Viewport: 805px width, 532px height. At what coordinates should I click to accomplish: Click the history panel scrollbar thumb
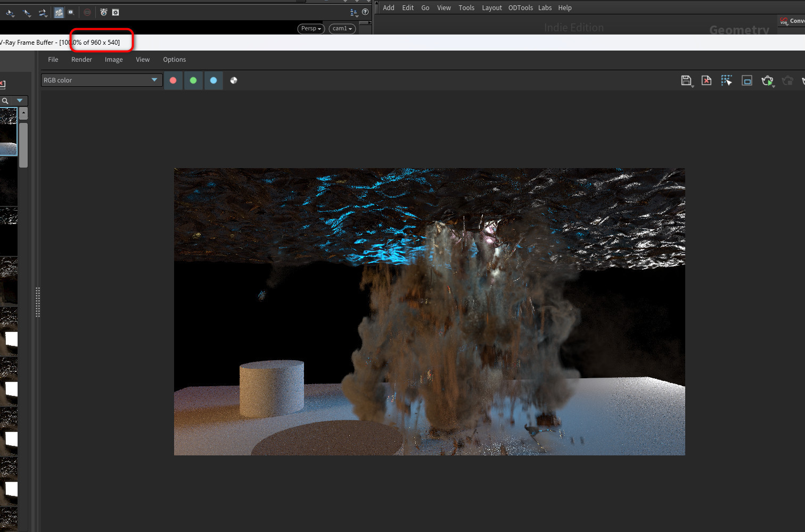pyautogui.click(x=23, y=145)
